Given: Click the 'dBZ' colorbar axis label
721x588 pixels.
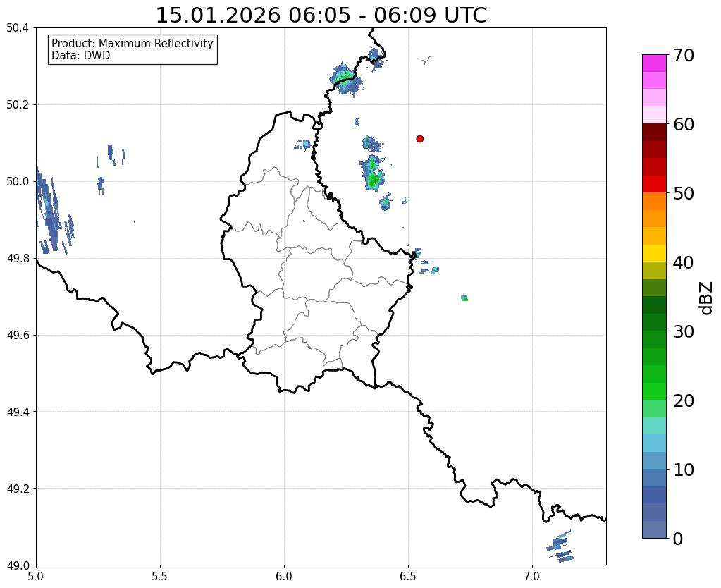Looking at the screenshot, I should click(707, 298).
